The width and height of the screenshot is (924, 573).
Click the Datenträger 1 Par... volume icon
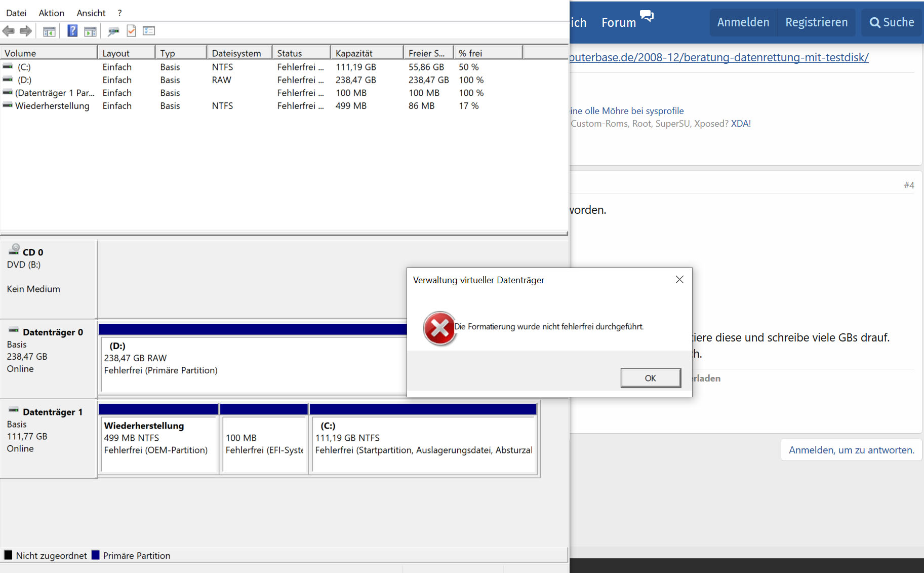[8, 92]
